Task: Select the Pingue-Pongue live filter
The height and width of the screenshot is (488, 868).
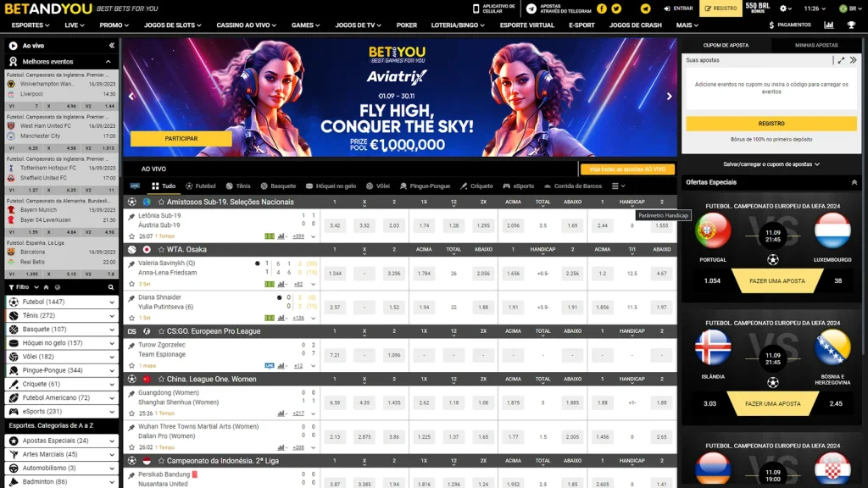Action: pos(425,186)
